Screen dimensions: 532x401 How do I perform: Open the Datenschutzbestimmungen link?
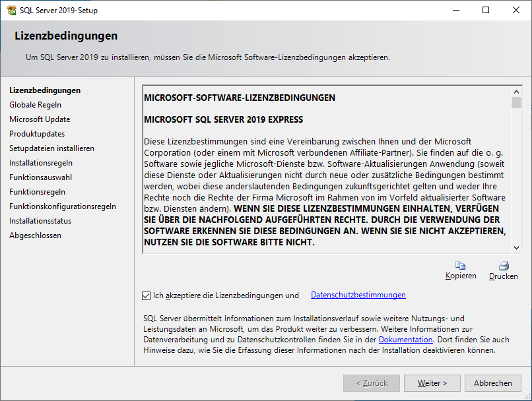pyautogui.click(x=358, y=295)
